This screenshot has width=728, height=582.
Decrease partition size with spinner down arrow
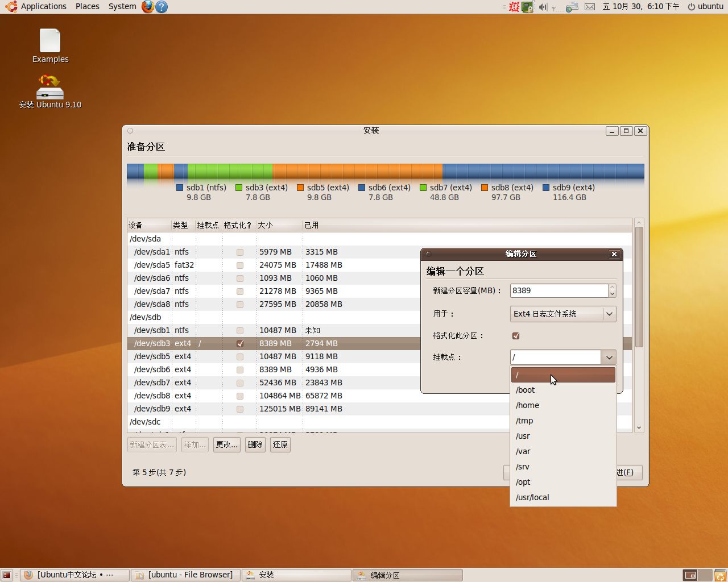tap(612, 294)
